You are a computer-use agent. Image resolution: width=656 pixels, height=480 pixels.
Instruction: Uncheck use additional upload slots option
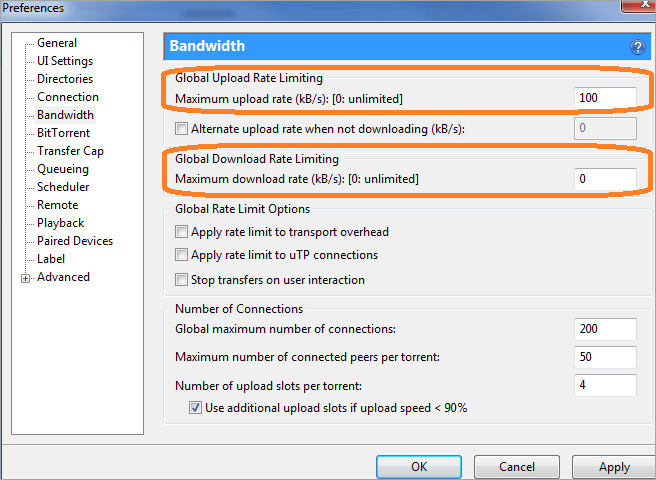[x=196, y=408]
